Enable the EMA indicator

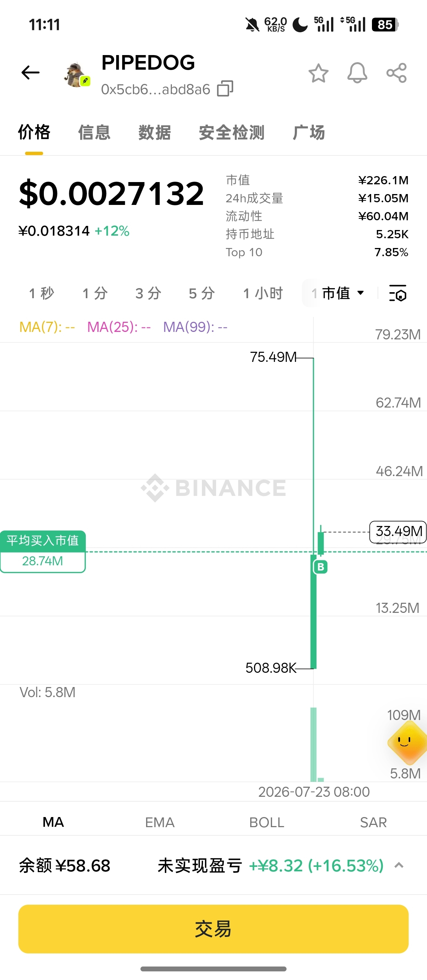click(x=160, y=822)
